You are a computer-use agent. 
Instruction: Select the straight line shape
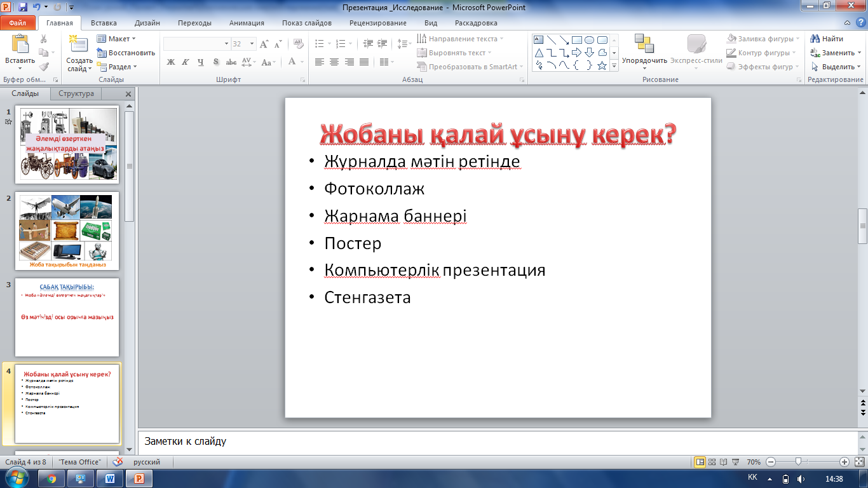[551, 40]
